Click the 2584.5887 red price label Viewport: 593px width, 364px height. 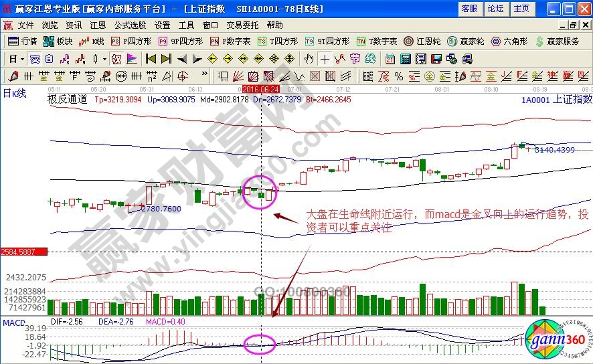click(x=24, y=252)
